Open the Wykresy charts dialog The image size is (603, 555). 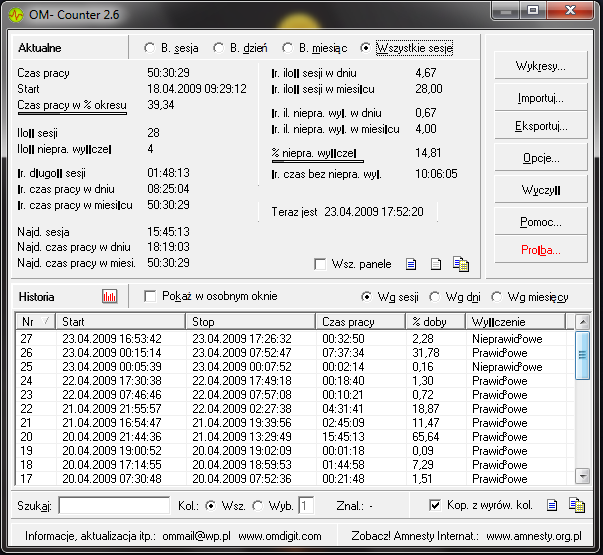(x=541, y=66)
